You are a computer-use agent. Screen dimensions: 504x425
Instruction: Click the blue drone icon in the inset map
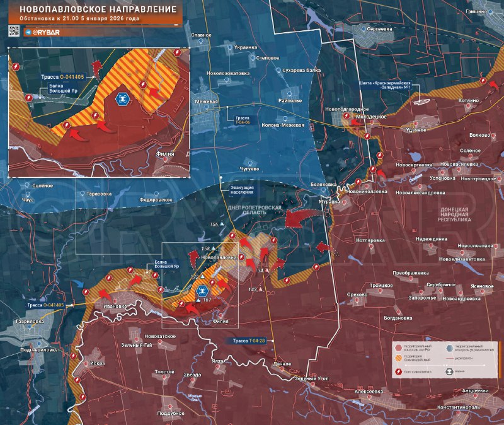click(121, 98)
